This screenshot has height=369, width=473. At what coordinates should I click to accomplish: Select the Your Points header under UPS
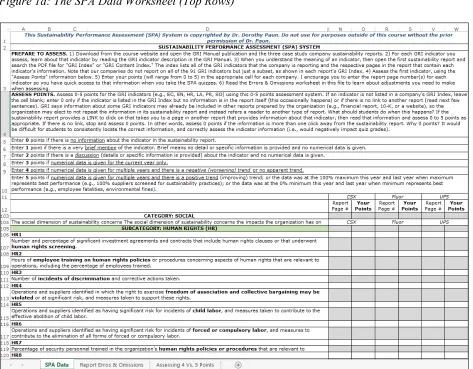click(x=456, y=206)
